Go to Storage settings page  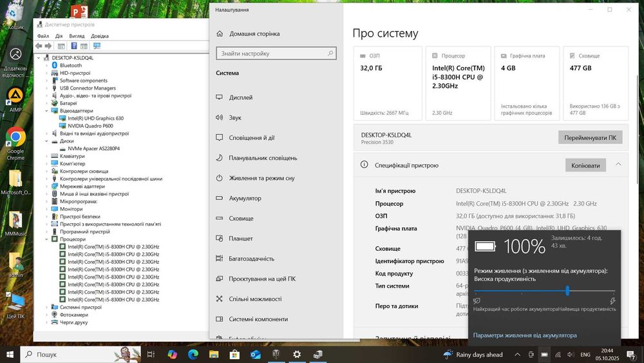click(241, 219)
